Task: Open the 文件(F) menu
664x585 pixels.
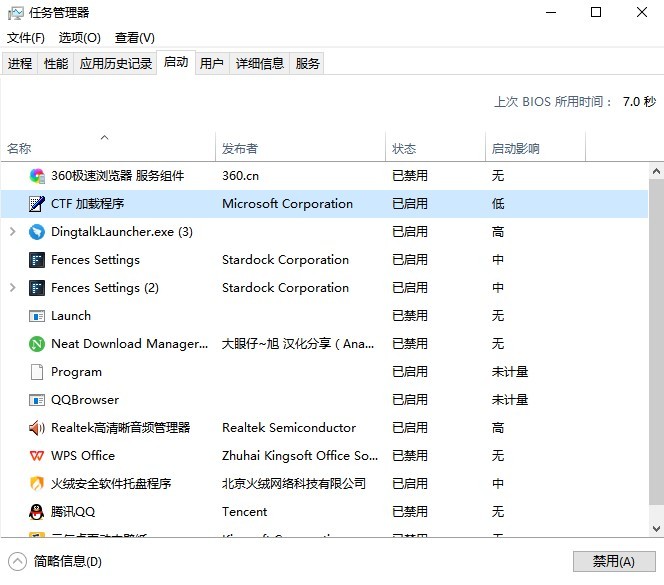Action: tap(26, 38)
